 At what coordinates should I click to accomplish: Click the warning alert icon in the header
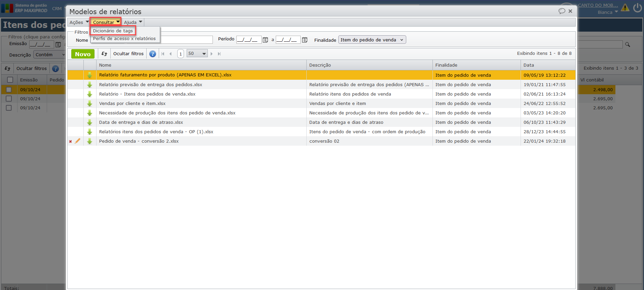625,7
